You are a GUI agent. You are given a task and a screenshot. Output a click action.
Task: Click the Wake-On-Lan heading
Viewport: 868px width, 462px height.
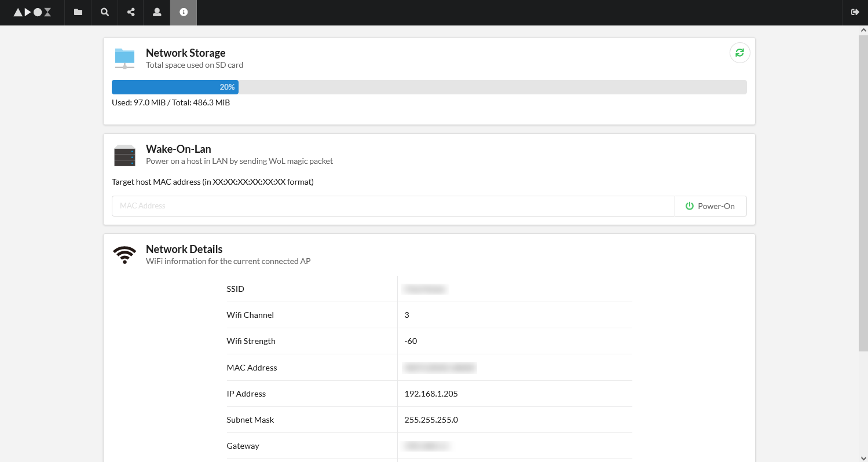tap(178, 149)
